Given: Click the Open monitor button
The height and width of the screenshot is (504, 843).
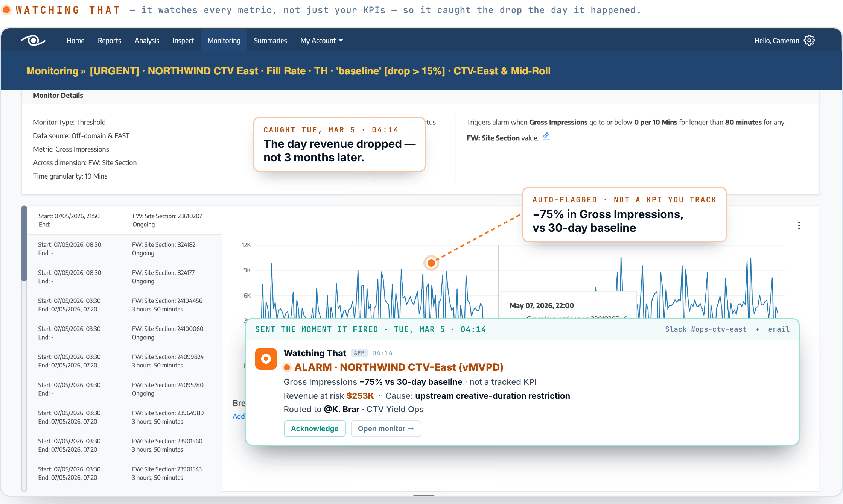Looking at the screenshot, I should (x=386, y=428).
